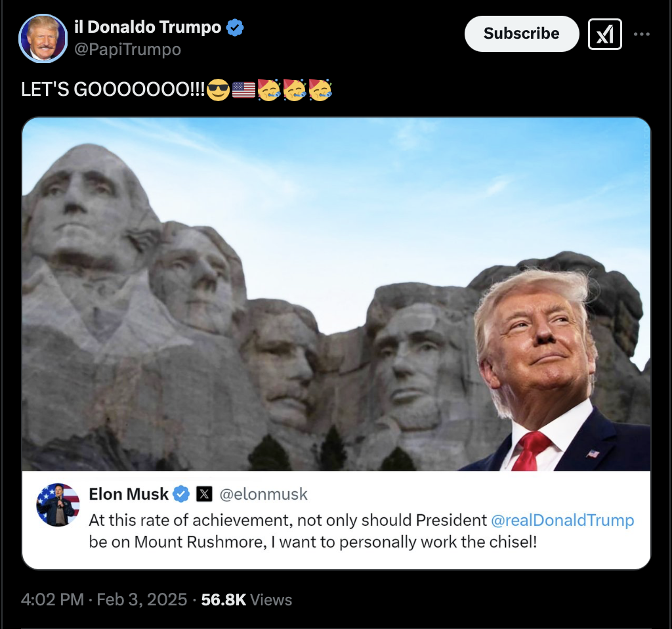Click Elon Musk's avatar in the embedded image
Screen dimensions: 672x629
click(58, 505)
